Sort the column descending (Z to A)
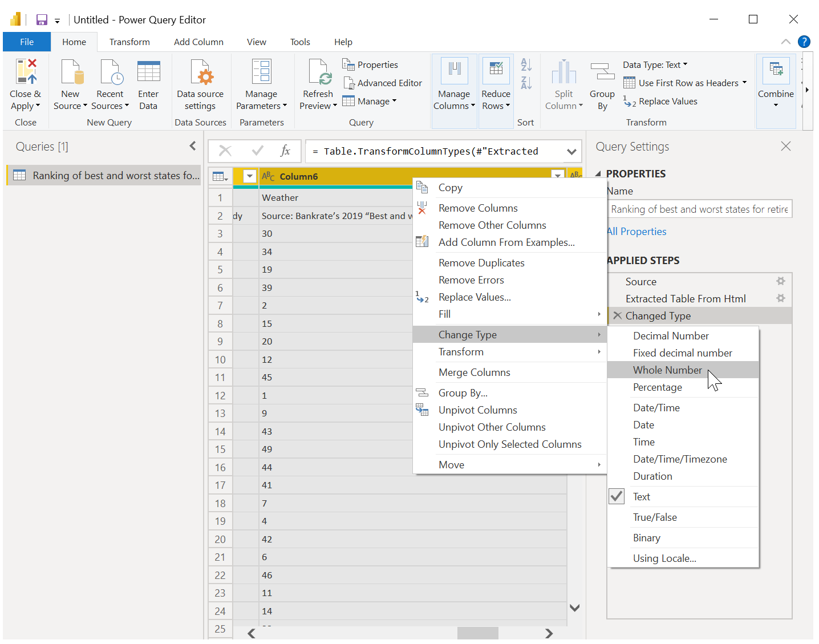 pos(526,83)
